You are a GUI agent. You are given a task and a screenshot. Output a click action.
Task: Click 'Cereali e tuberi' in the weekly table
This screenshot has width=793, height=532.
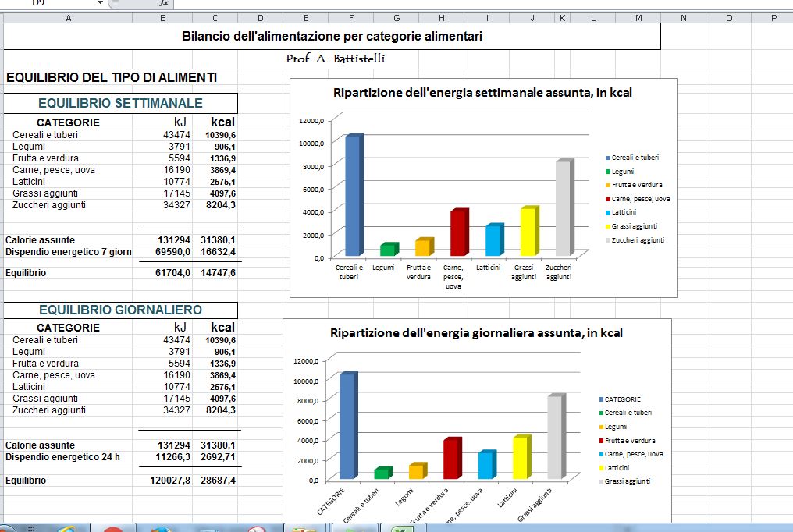point(45,135)
